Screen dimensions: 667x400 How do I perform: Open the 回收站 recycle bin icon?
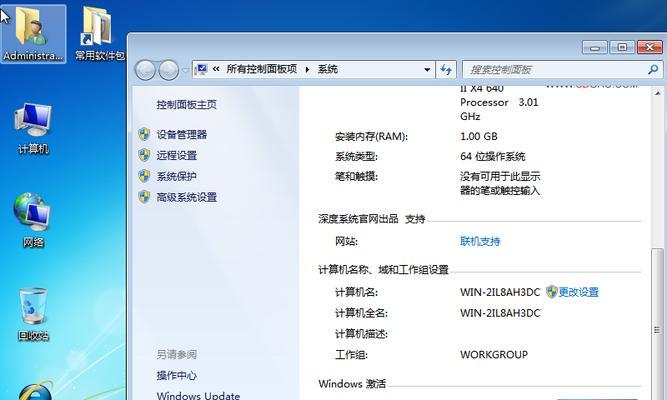[x=33, y=314]
